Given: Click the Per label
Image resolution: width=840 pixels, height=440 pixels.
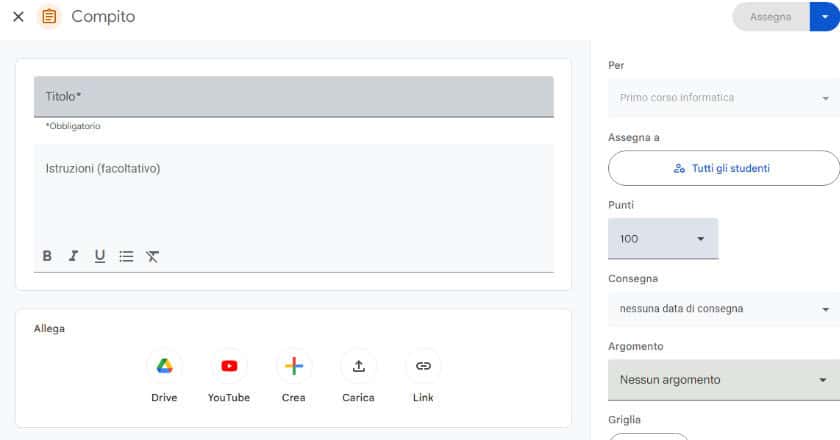Looking at the screenshot, I should pos(616,65).
